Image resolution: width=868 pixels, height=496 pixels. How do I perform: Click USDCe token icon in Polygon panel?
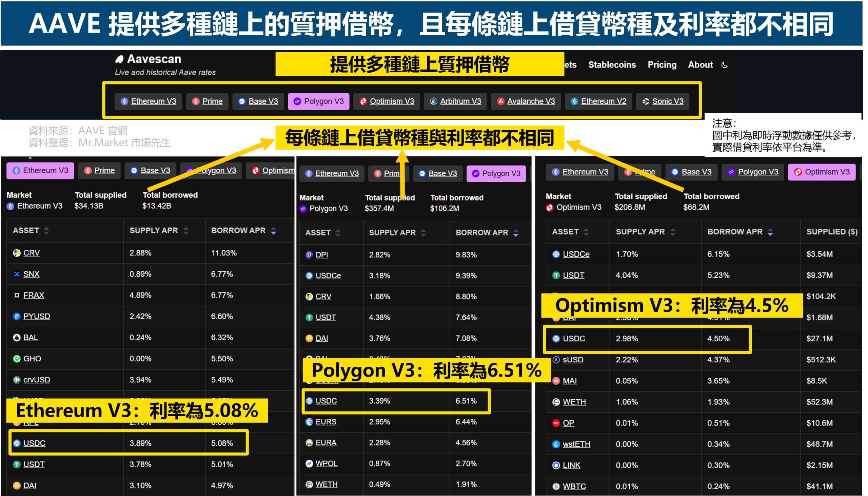(x=309, y=275)
